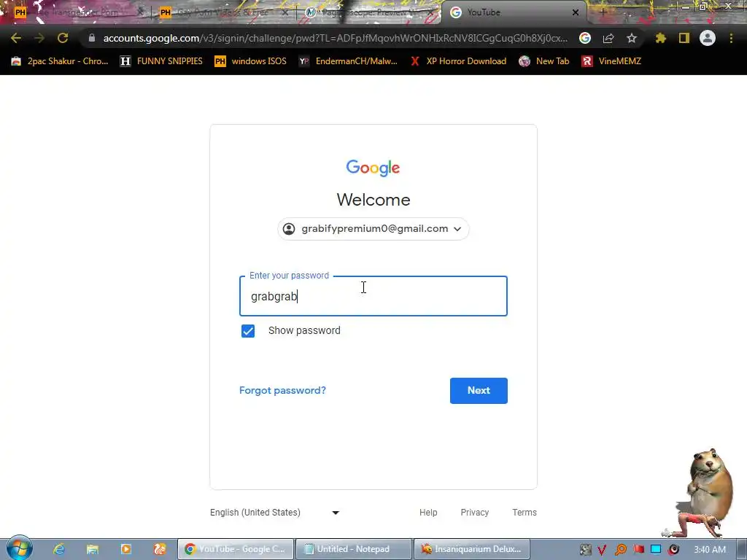This screenshot has width=747, height=560.
Task: Switch to YouTube - Google Chrome taskbar button
Action: pos(236,549)
